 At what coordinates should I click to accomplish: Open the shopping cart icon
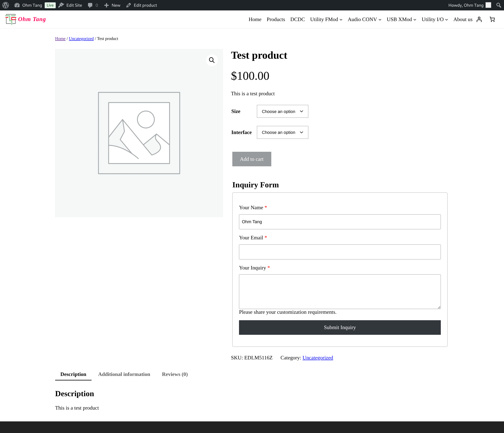click(492, 19)
